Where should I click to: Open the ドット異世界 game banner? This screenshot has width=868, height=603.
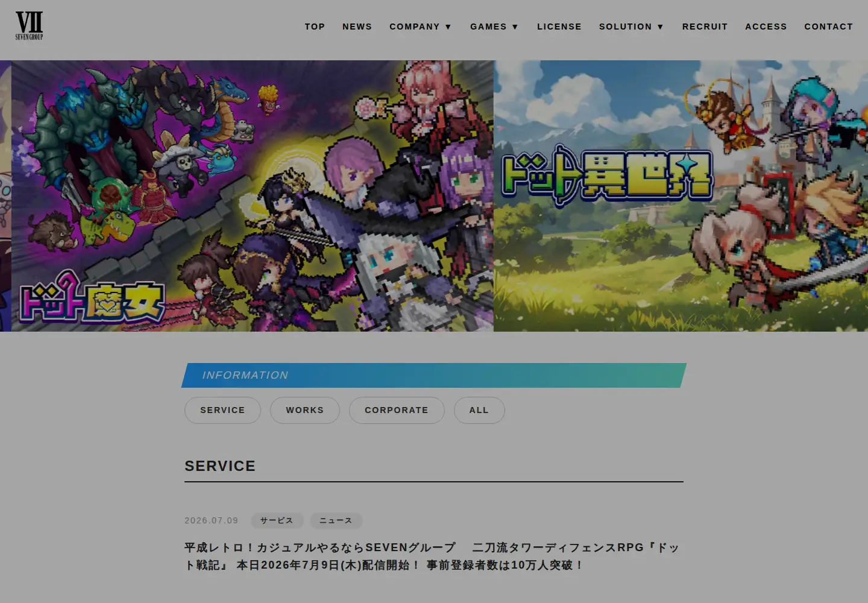point(681,196)
